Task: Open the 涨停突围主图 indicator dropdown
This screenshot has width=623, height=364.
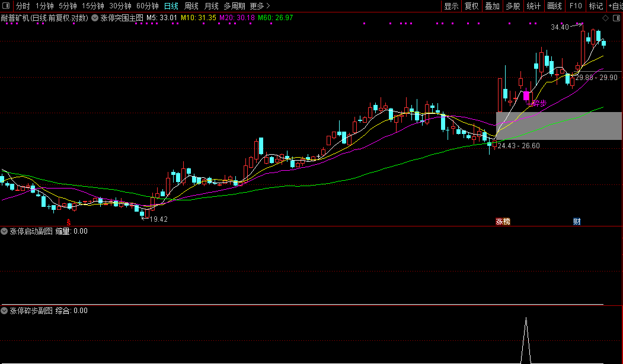Action: pyautogui.click(x=95, y=18)
